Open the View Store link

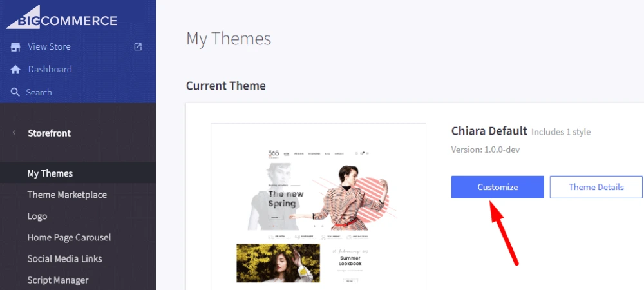(x=50, y=47)
